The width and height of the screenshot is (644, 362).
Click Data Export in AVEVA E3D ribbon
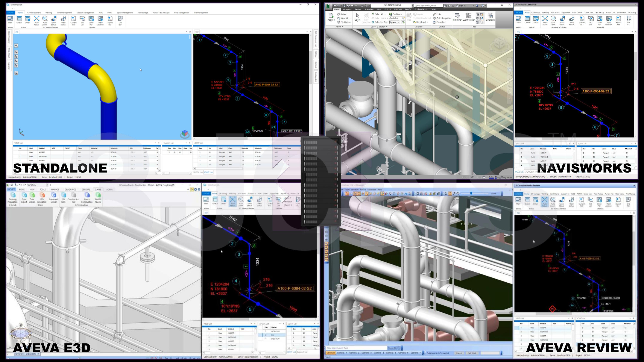24,198
